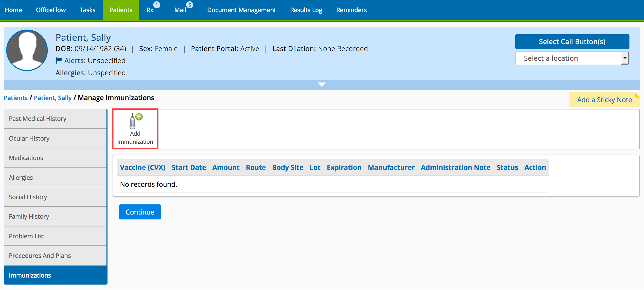The height and width of the screenshot is (290, 644).
Task: Click the Mail notification badge
Action: (190, 5)
